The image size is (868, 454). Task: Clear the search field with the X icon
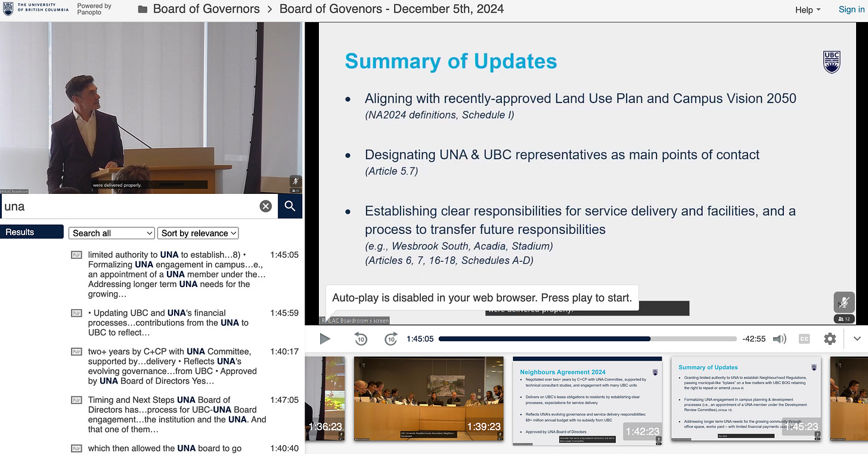point(266,206)
